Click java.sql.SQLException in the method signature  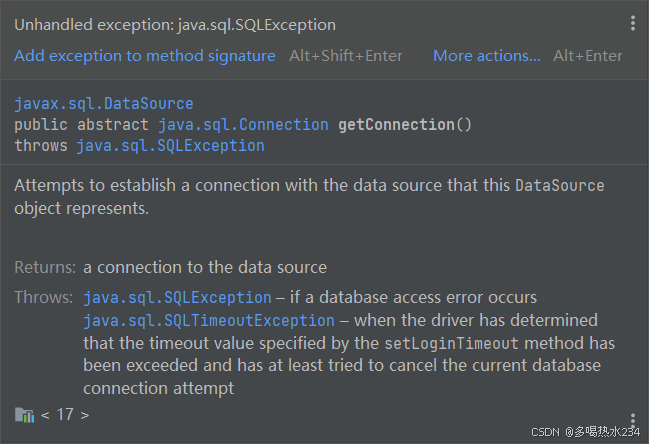click(170, 146)
